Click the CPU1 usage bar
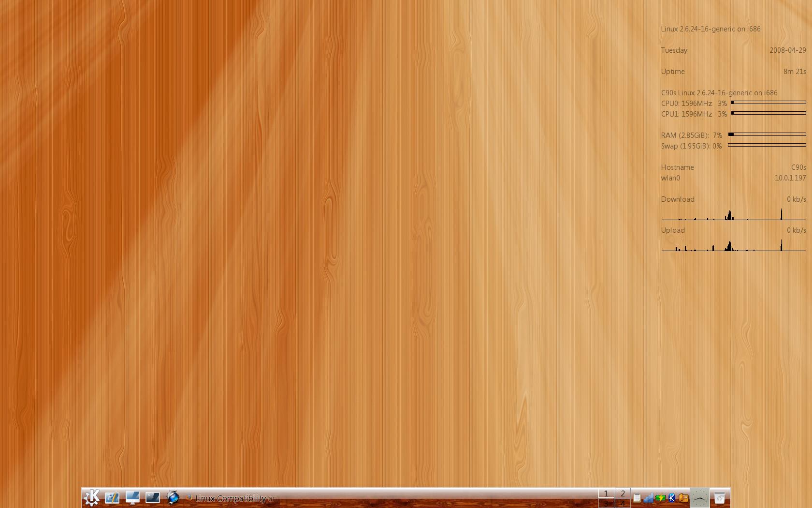Viewport: 812px width, 508px height. click(x=768, y=113)
